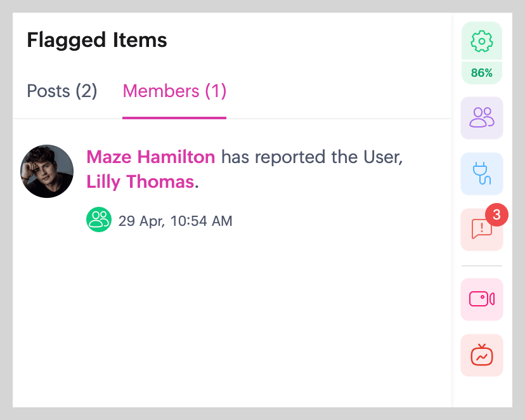525x420 pixels.
Task: Open the flagged items alert chat icon
Action: click(x=481, y=230)
